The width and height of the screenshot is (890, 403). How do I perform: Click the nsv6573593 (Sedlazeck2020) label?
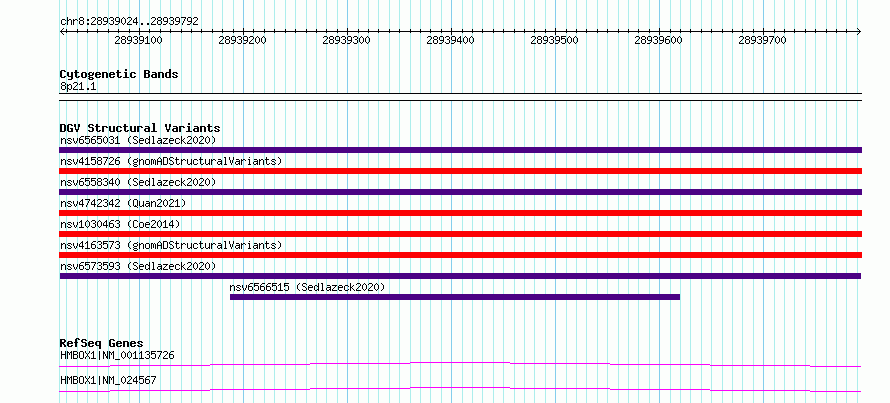pos(138,266)
